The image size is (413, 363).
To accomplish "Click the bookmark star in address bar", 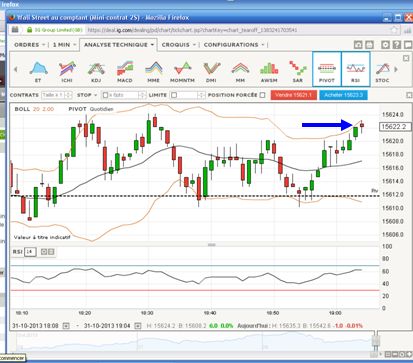I will click(x=394, y=30).
